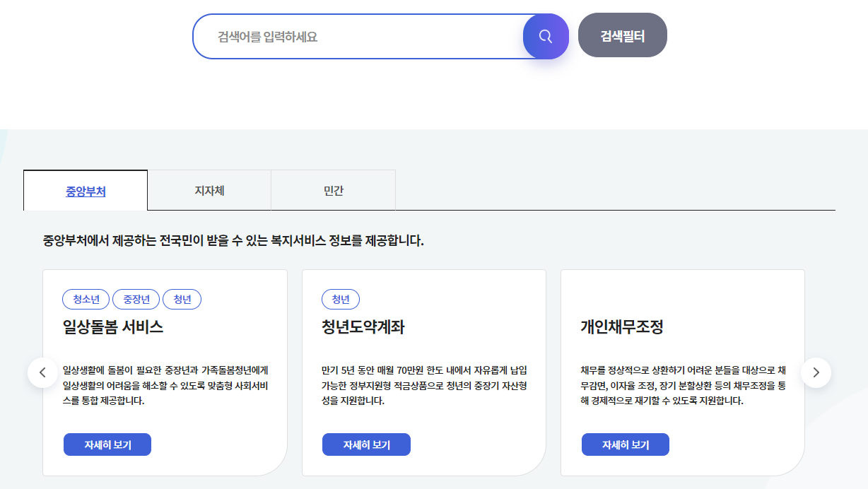This screenshot has height=489, width=868.
Task: Select the 중장년 tag pill
Action: click(136, 299)
